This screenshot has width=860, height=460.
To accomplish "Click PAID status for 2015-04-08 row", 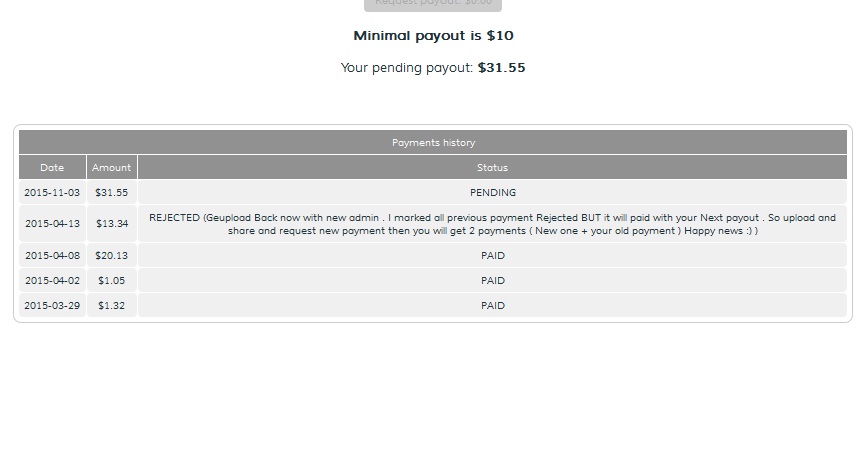I will coord(492,255).
